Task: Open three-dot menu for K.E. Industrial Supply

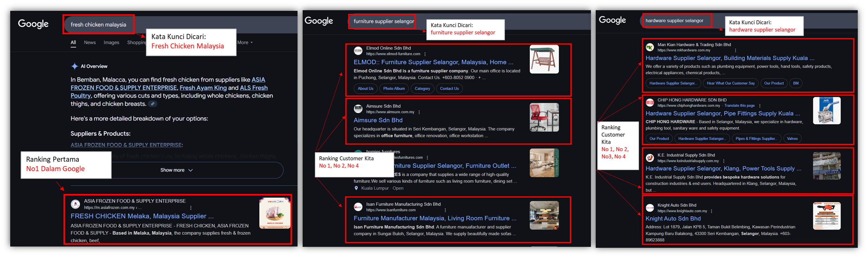Action: click(724, 161)
